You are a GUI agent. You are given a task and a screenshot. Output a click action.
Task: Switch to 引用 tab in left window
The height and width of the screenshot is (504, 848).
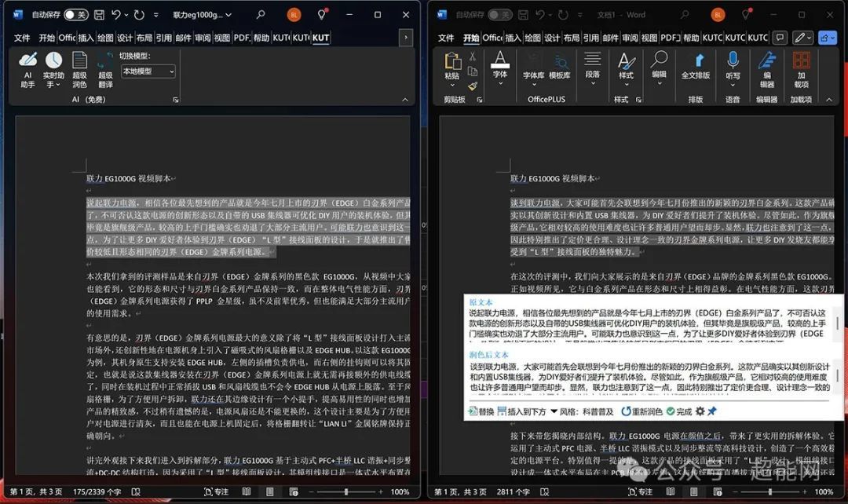164,38
